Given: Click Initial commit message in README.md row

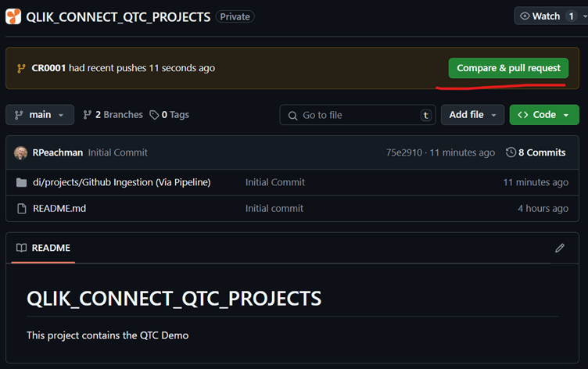Looking at the screenshot, I should click(x=274, y=209).
